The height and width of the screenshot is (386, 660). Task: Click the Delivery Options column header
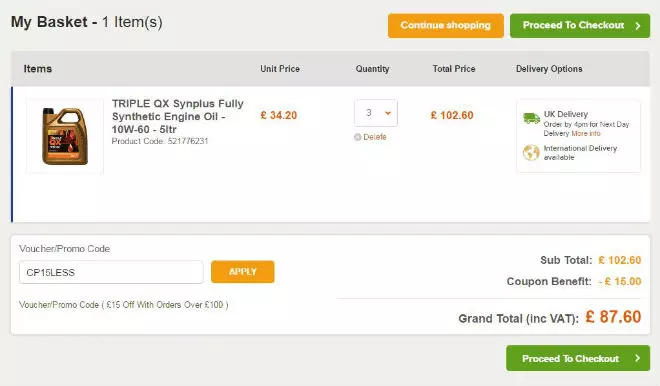click(549, 69)
